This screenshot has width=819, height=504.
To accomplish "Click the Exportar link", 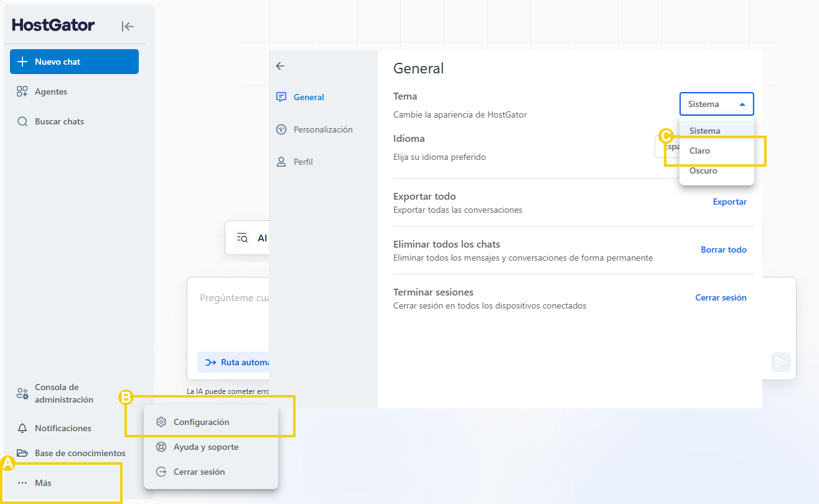I will (729, 202).
